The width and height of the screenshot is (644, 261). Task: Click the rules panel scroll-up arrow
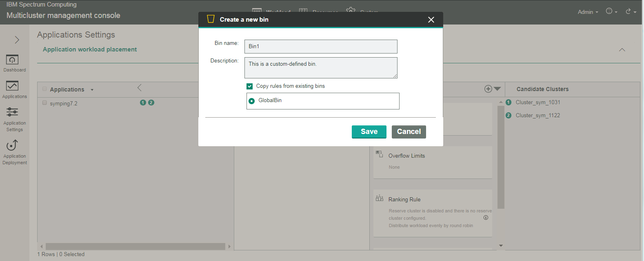tap(501, 102)
